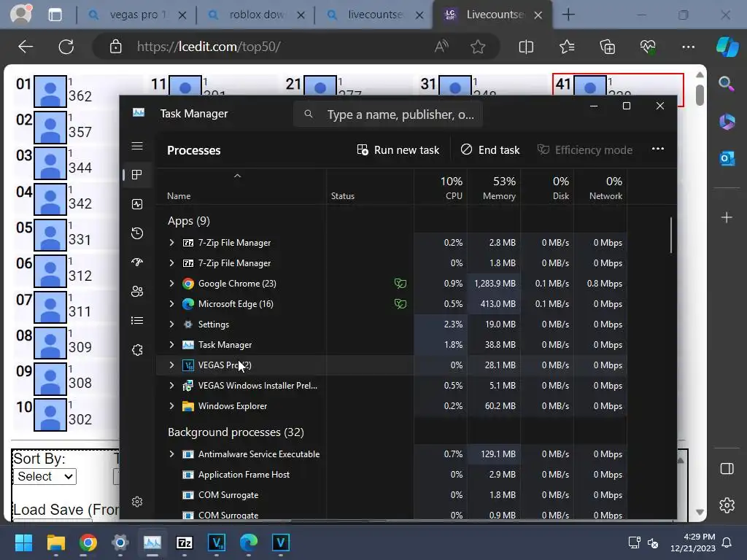
Task: Open Performance page in Task Manager sidebar
Action: tap(137, 204)
